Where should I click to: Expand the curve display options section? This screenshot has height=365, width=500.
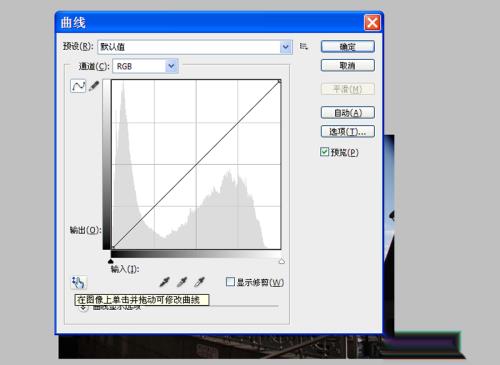tap(83, 308)
